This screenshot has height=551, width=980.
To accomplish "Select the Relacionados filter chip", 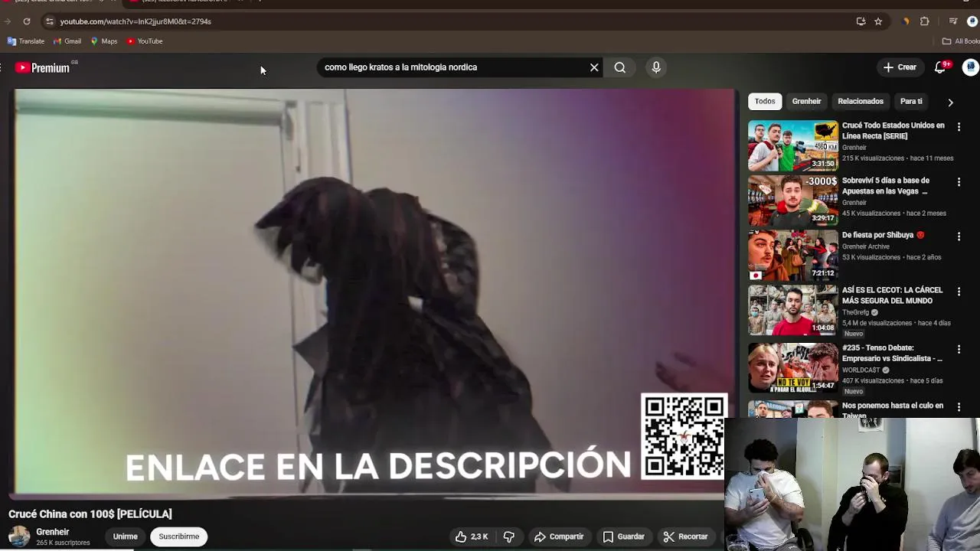I will pyautogui.click(x=861, y=101).
